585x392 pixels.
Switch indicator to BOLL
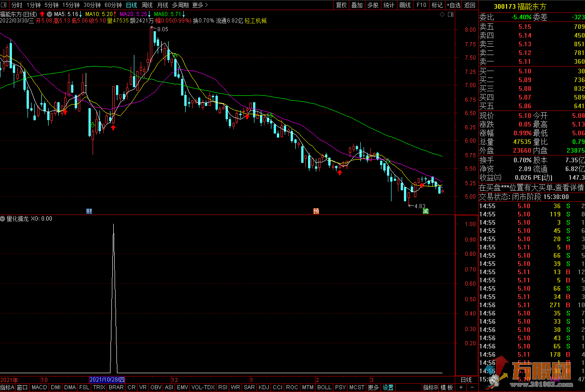[x=325, y=387]
